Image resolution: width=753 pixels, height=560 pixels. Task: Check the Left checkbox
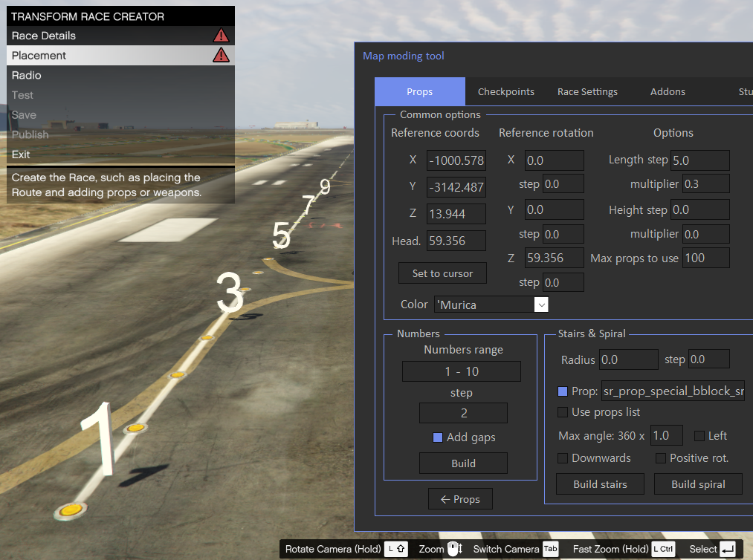699,436
